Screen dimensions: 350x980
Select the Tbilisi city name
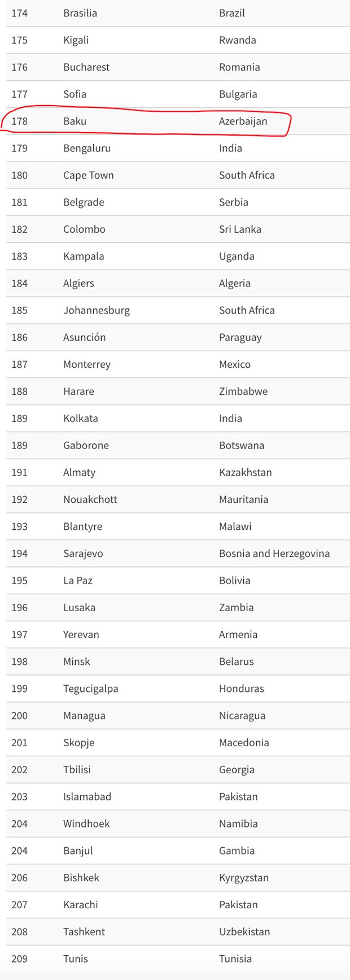(77, 769)
